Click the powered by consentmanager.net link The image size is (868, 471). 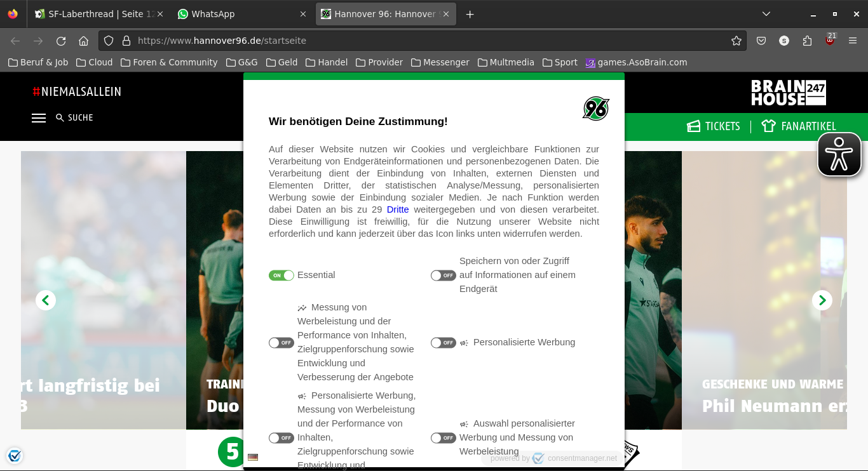click(553, 458)
